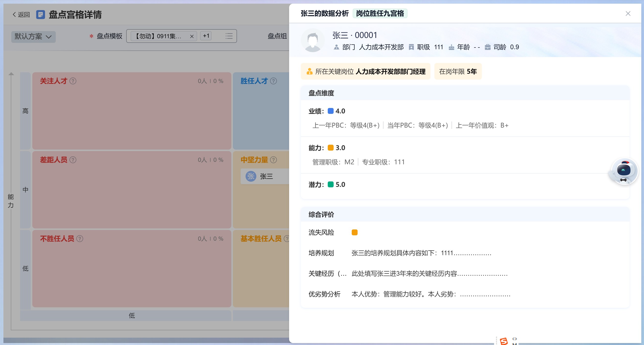Click the 上一年价值观：B+ text

click(482, 125)
